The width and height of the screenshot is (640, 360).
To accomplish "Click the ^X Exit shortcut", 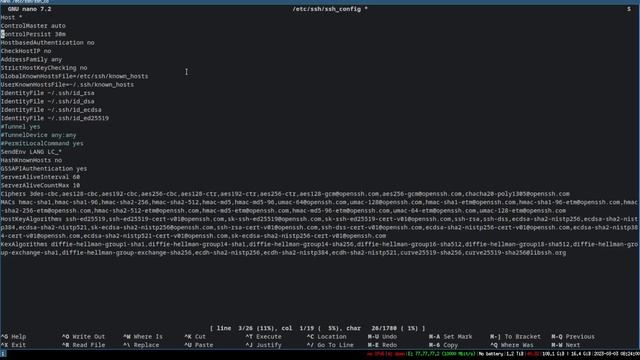I will coord(13,345).
